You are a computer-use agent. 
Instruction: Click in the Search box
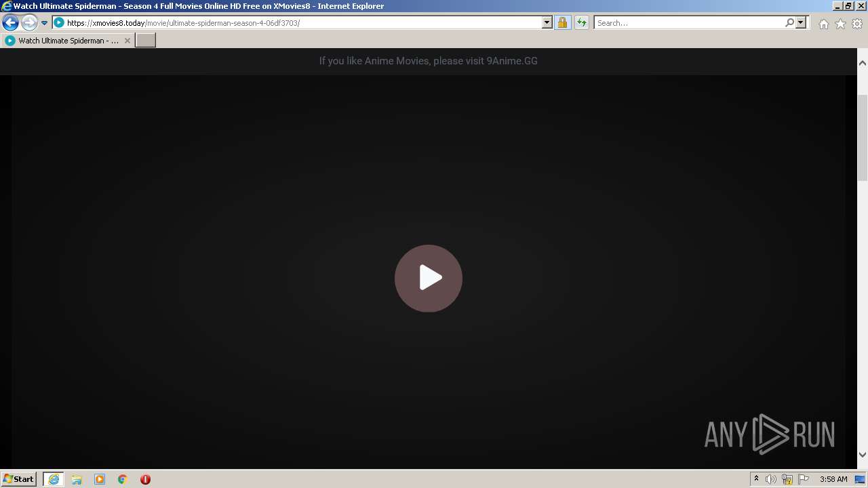click(688, 22)
